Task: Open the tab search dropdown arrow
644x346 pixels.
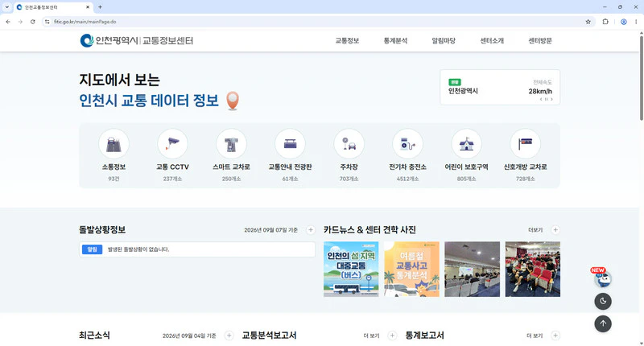Action: [6, 7]
